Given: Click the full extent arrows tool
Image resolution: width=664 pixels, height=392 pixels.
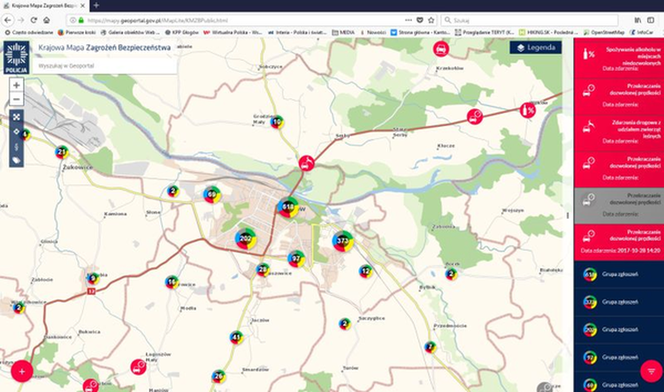Looking at the screenshot, I should click(x=17, y=117).
